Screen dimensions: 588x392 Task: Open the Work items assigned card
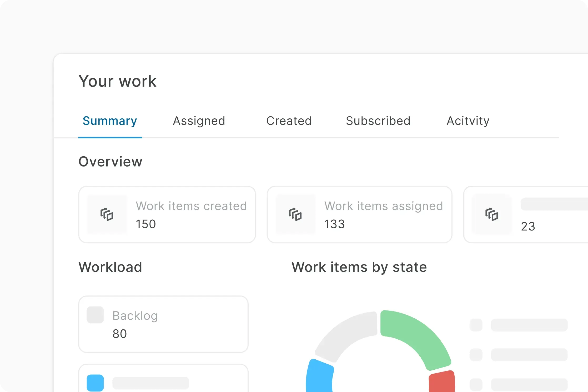tap(359, 214)
